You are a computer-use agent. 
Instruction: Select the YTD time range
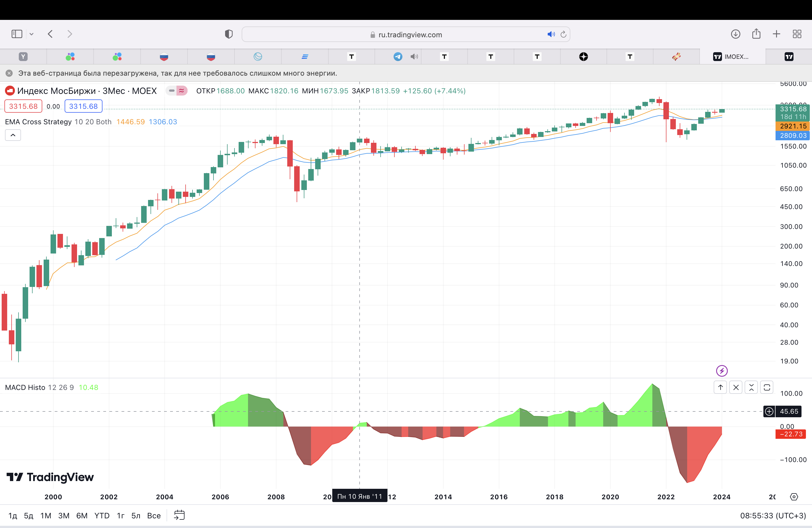[x=102, y=515]
